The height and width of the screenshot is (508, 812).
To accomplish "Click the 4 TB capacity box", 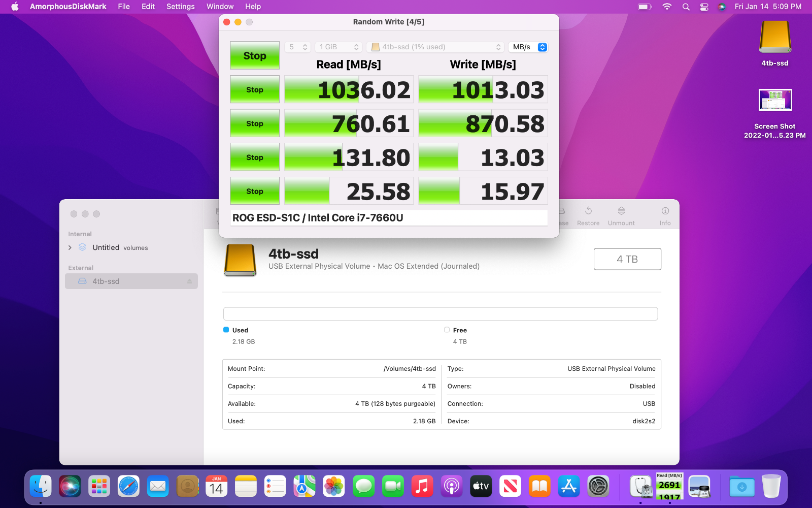I will point(627,259).
